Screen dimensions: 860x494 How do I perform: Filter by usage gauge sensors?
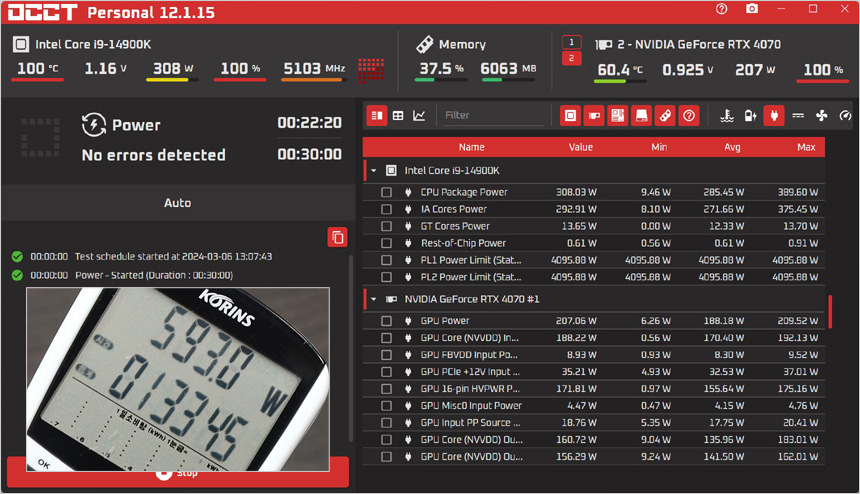click(x=845, y=116)
